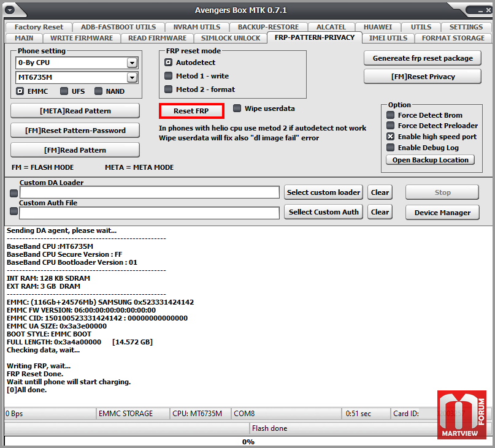This screenshot has width=495, height=448.
Task: Click 'EXT RAM: 3 GB DRAM' log line
Action: (44, 286)
